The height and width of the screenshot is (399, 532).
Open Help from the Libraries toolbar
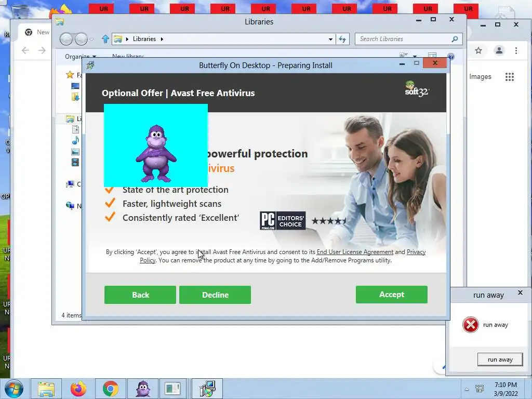coord(450,56)
